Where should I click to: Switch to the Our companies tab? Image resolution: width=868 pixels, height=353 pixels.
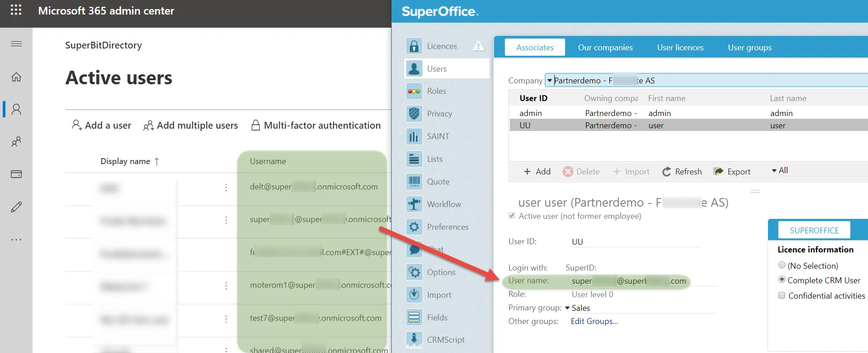click(x=605, y=48)
